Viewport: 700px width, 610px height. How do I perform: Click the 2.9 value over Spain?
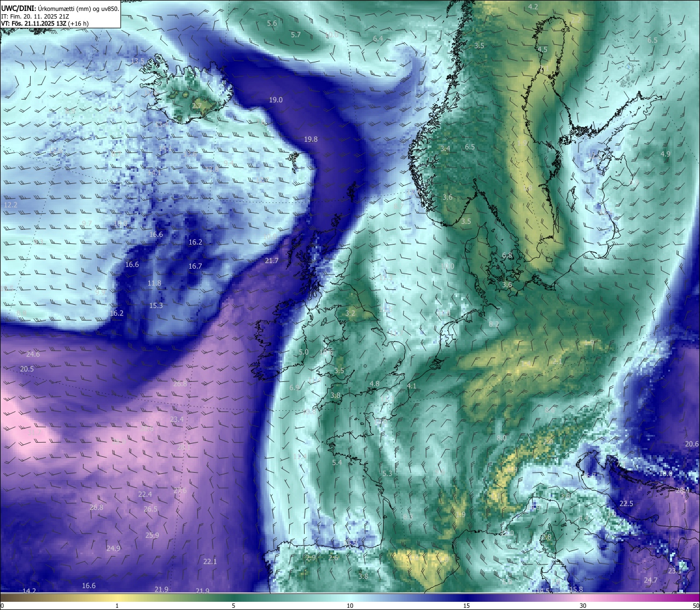(311, 558)
